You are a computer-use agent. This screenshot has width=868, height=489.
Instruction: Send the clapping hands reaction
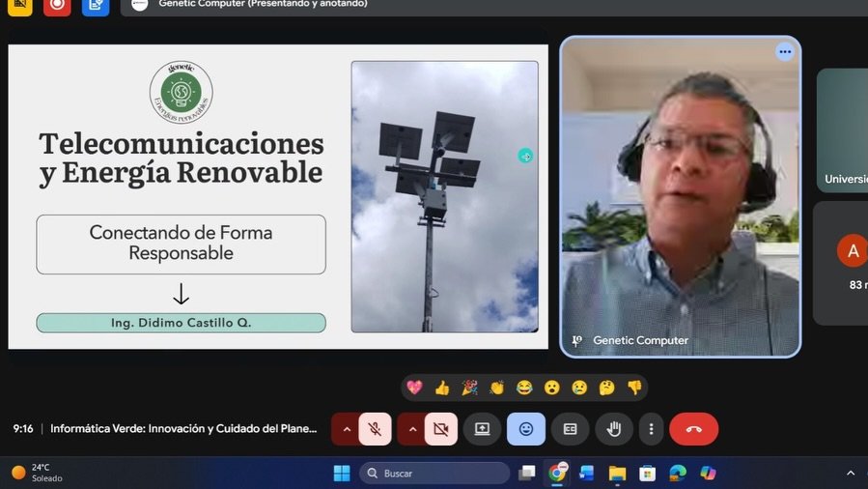coord(497,388)
